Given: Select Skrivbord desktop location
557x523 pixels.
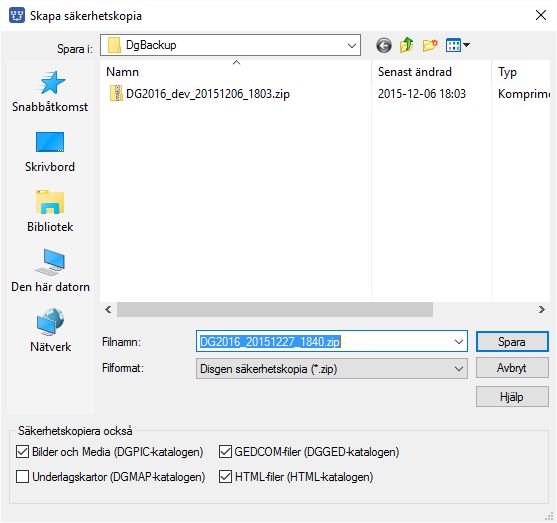Looking at the screenshot, I should [x=50, y=152].
